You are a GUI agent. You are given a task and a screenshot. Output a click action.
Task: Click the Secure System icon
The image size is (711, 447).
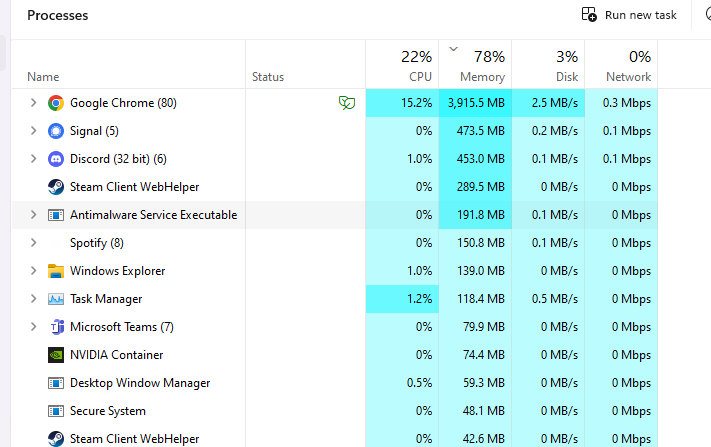click(x=56, y=411)
